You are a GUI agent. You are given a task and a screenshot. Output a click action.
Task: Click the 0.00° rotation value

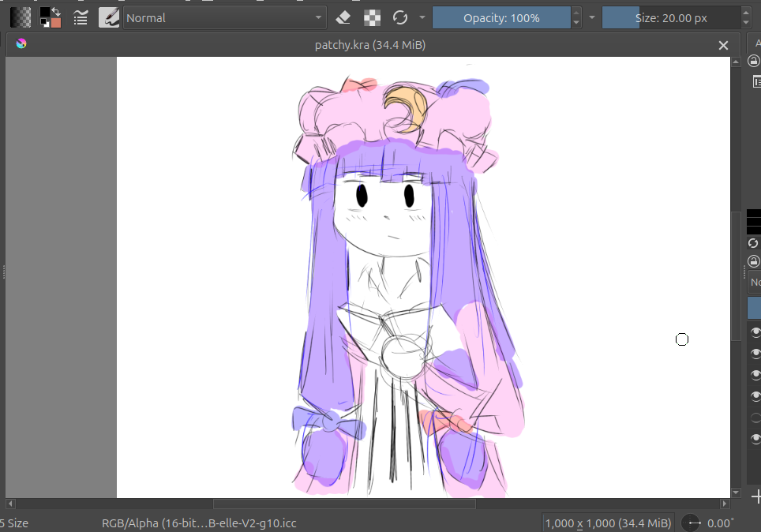click(x=720, y=523)
